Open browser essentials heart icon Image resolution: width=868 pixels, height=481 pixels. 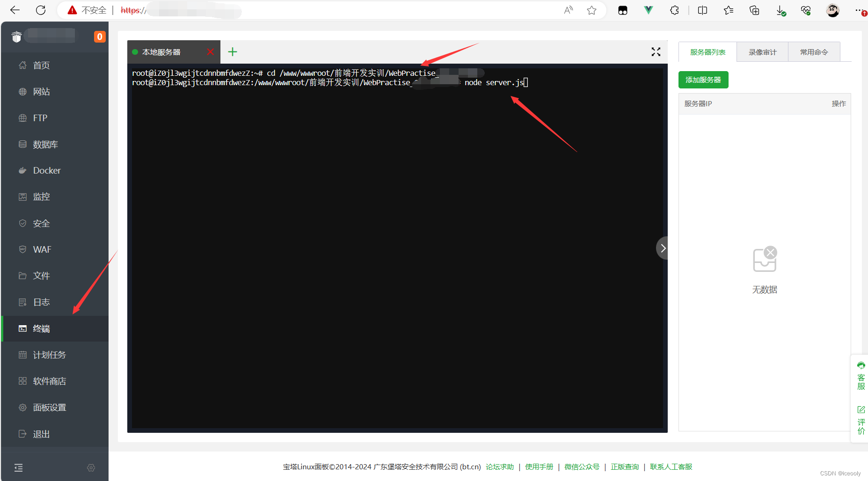click(x=806, y=10)
